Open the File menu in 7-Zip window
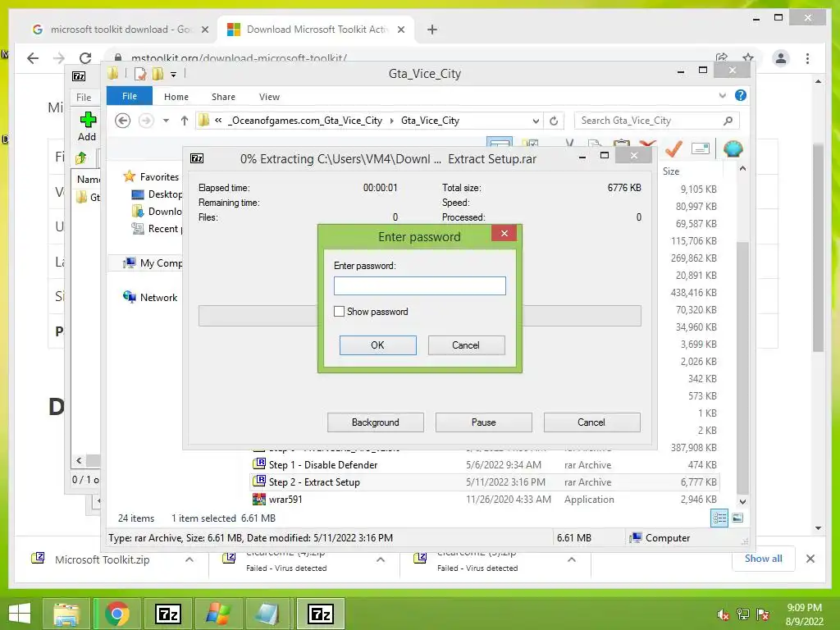Viewport: 840px width, 630px height. [84, 98]
